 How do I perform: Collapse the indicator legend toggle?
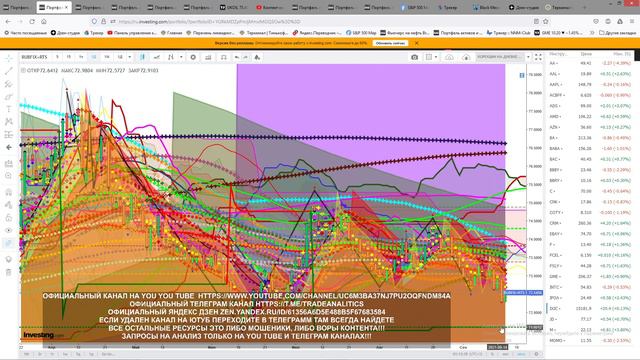pos(23,71)
